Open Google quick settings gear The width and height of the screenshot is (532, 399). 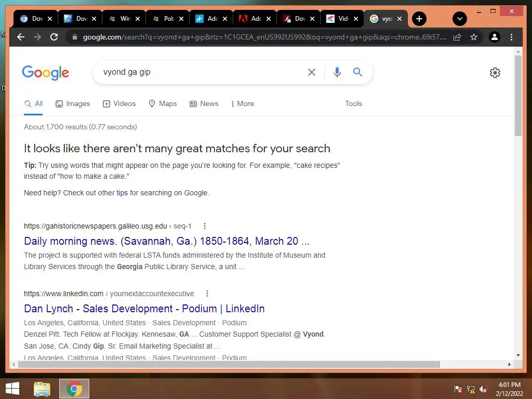(x=495, y=73)
